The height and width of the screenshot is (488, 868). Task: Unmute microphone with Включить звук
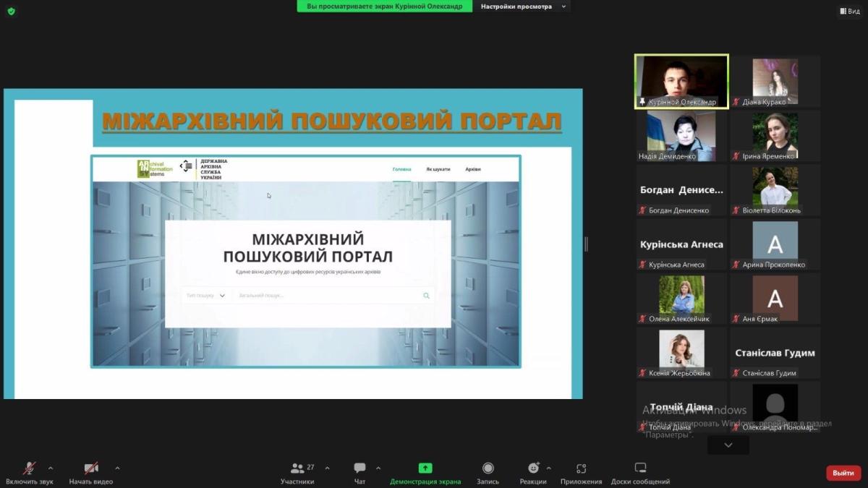click(x=30, y=468)
